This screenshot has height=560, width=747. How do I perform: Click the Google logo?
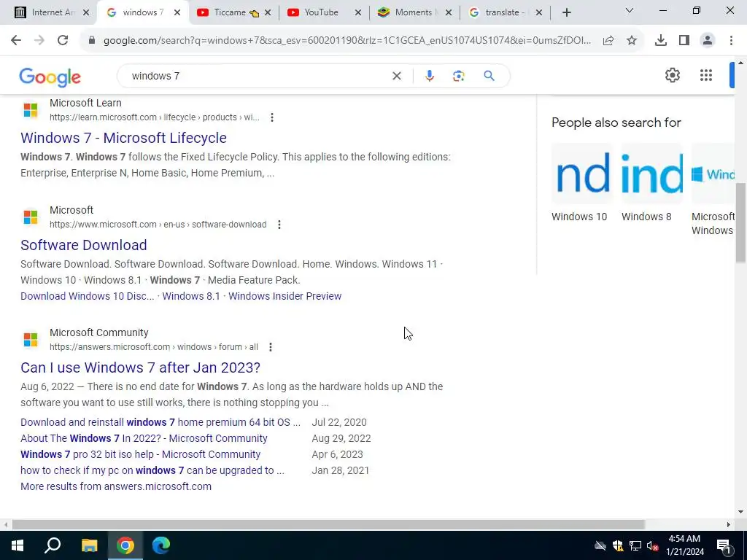click(x=50, y=77)
